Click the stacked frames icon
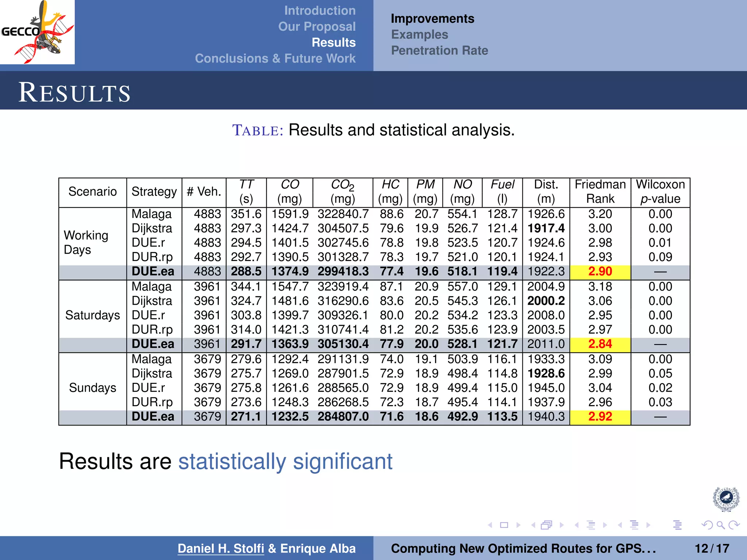The width and height of the screenshot is (747, 560). (547, 525)
